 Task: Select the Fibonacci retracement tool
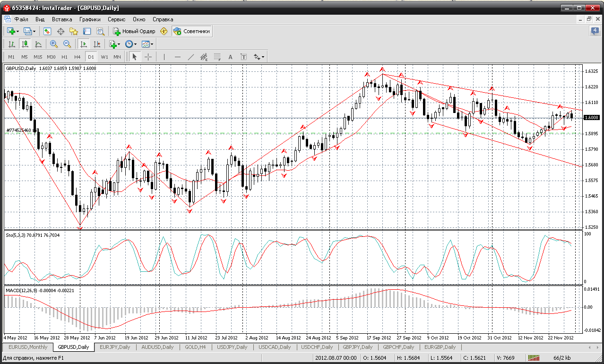click(217, 57)
